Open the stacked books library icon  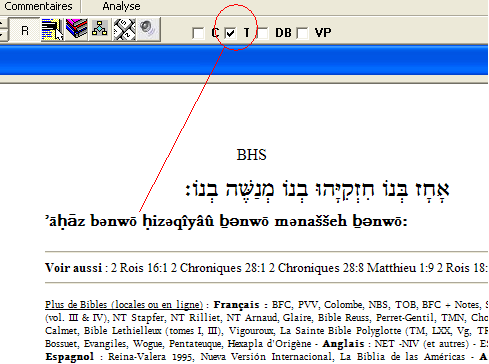(x=76, y=29)
